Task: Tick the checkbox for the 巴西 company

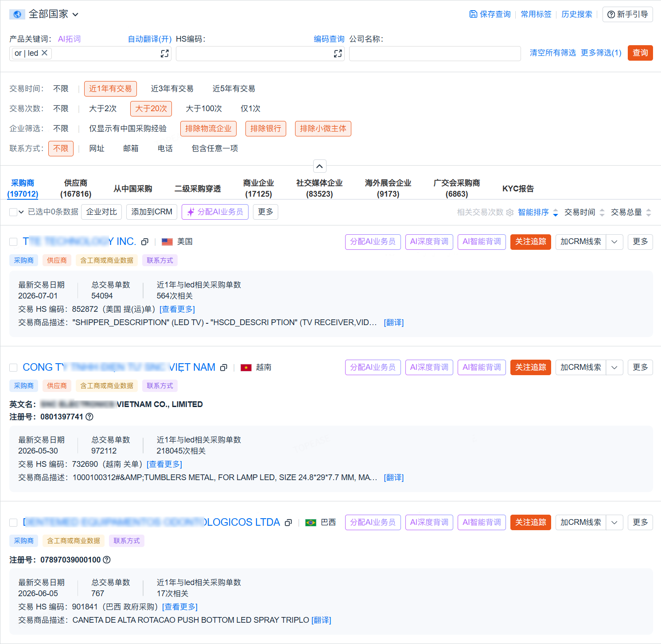Action: tap(13, 523)
